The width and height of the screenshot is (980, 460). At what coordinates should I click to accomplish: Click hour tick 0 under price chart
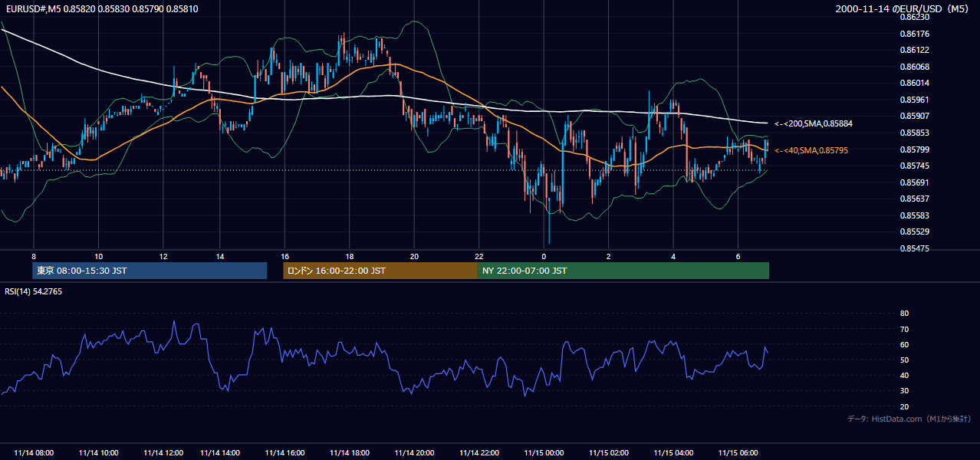[x=544, y=256]
